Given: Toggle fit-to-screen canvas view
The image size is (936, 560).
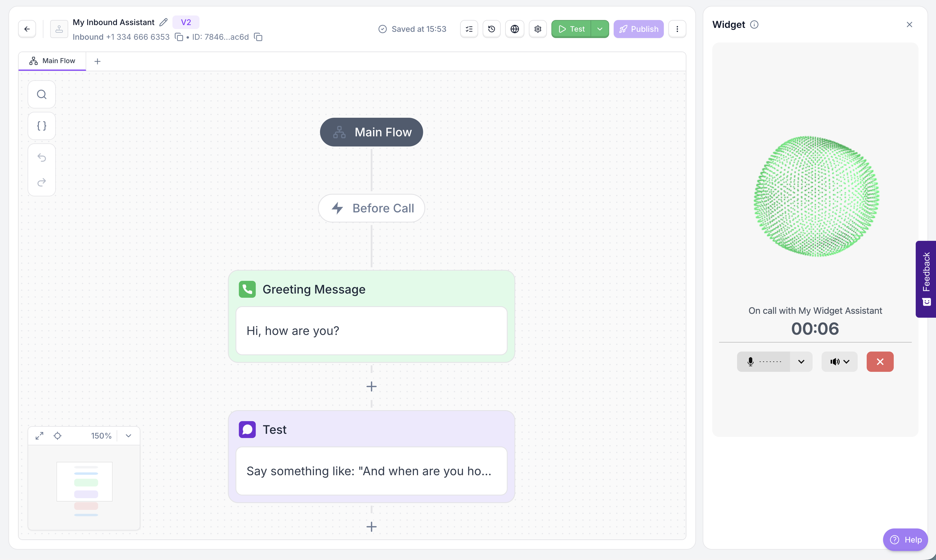Looking at the screenshot, I should (x=39, y=436).
